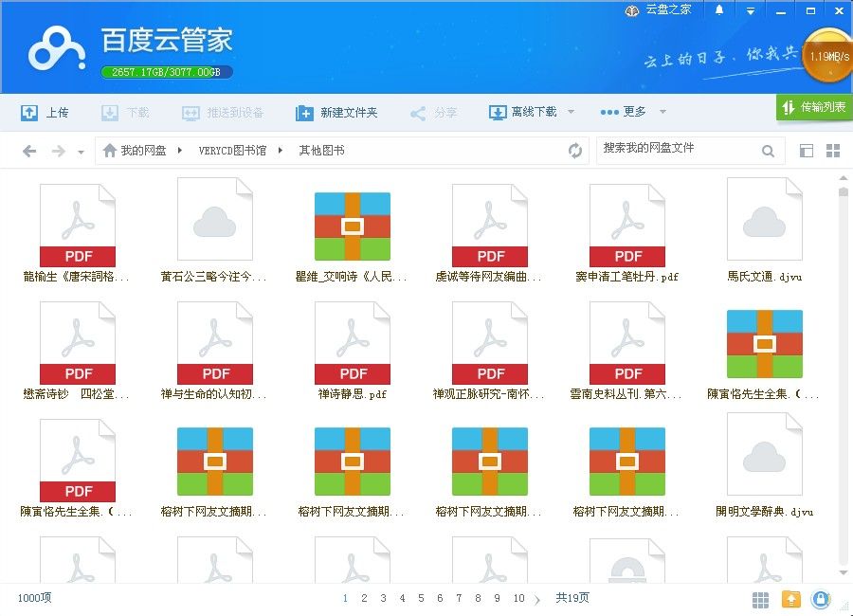Screen dimensions: 853x616
Task: Expand arrow after 我的网盘 breadcrumb
Action: 179,150
